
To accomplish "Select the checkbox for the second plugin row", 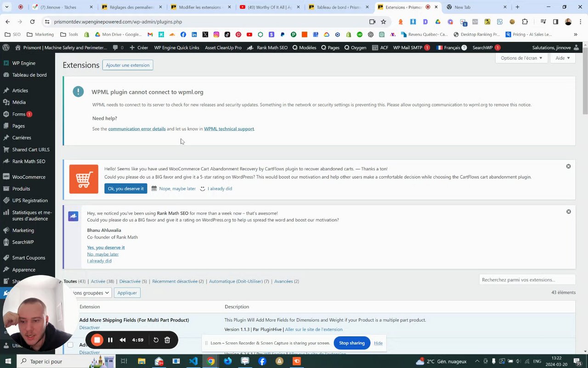I will tap(70, 345).
